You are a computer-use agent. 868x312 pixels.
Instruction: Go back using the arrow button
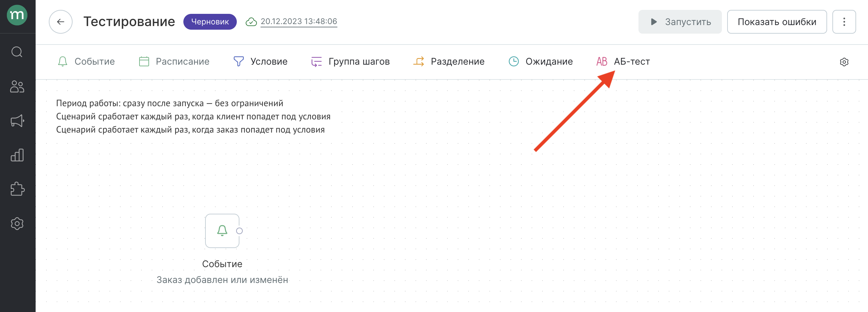(61, 21)
